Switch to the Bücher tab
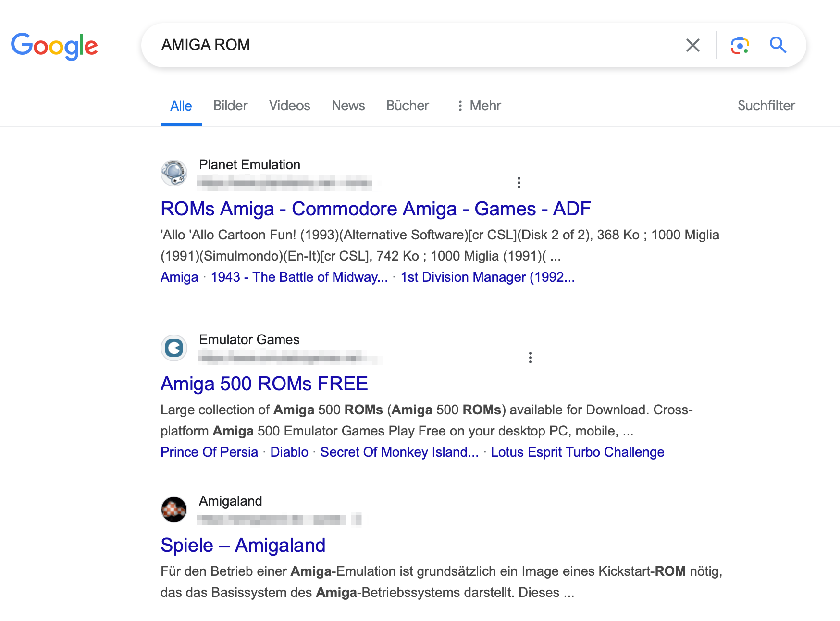 point(408,106)
